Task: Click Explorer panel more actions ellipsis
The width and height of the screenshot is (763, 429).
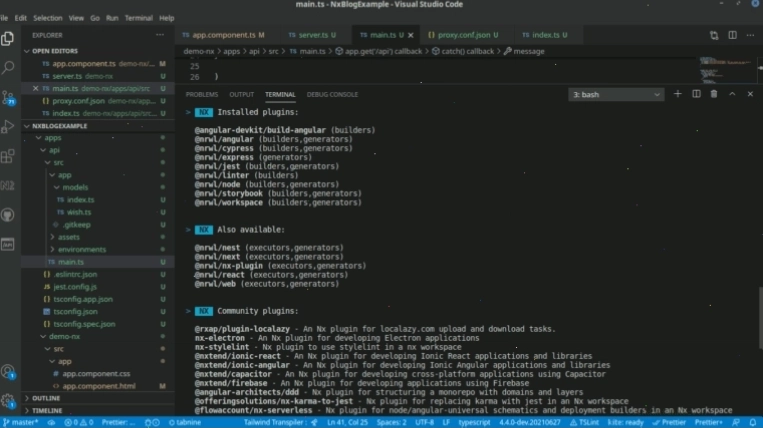Action: tap(160, 35)
